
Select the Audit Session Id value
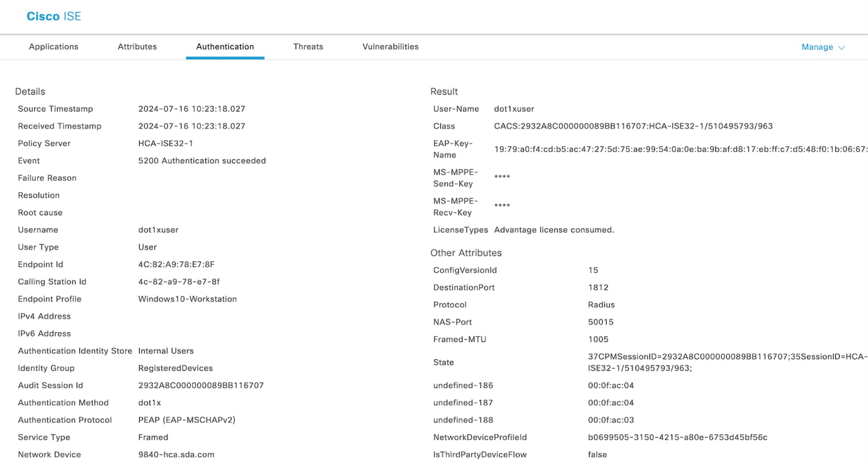[x=201, y=386]
